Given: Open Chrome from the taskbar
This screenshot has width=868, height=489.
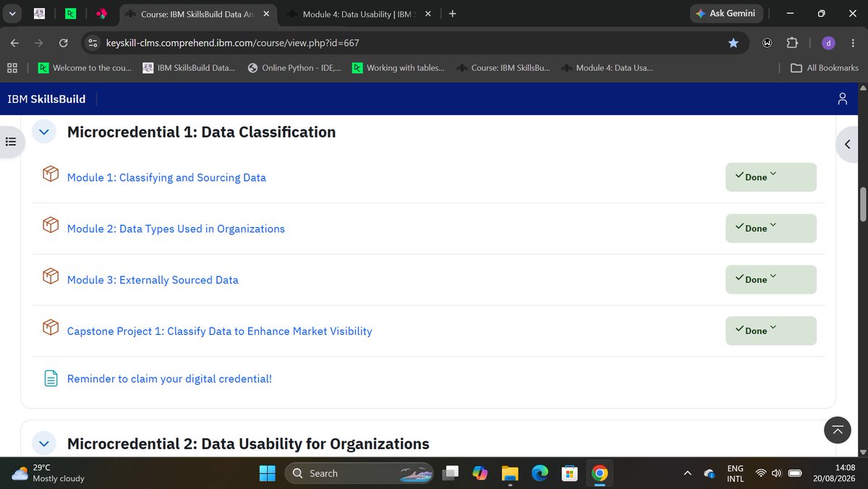Looking at the screenshot, I should coord(599,473).
